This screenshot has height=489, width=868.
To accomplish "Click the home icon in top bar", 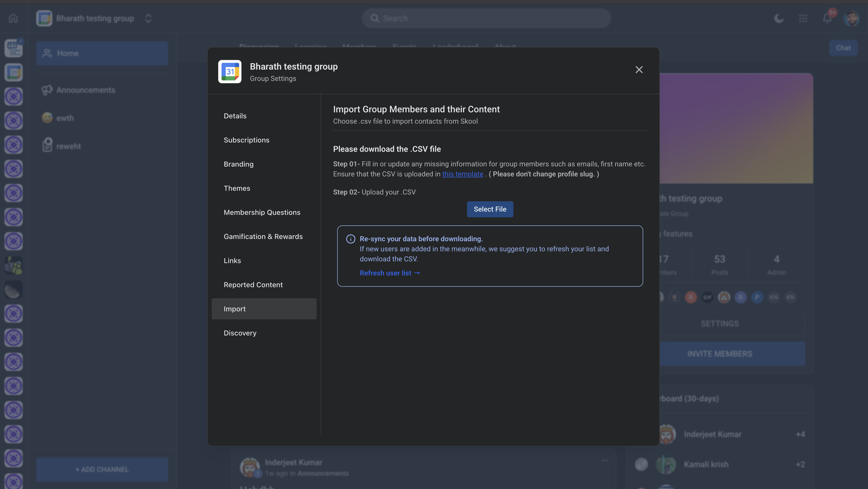I will (13, 19).
